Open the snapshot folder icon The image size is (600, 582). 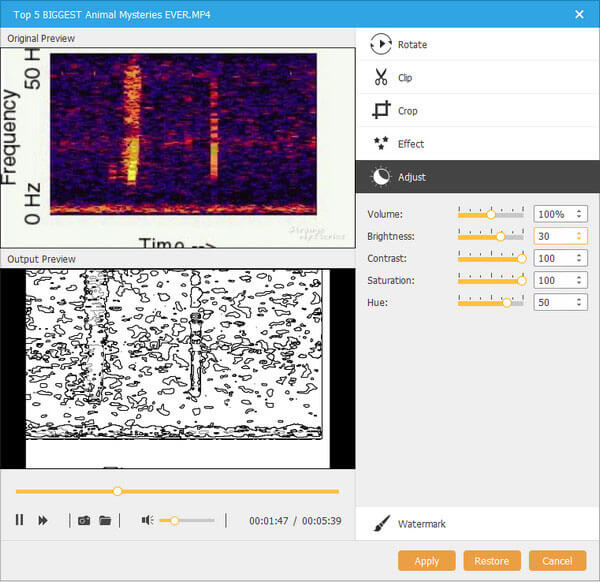[x=105, y=520]
